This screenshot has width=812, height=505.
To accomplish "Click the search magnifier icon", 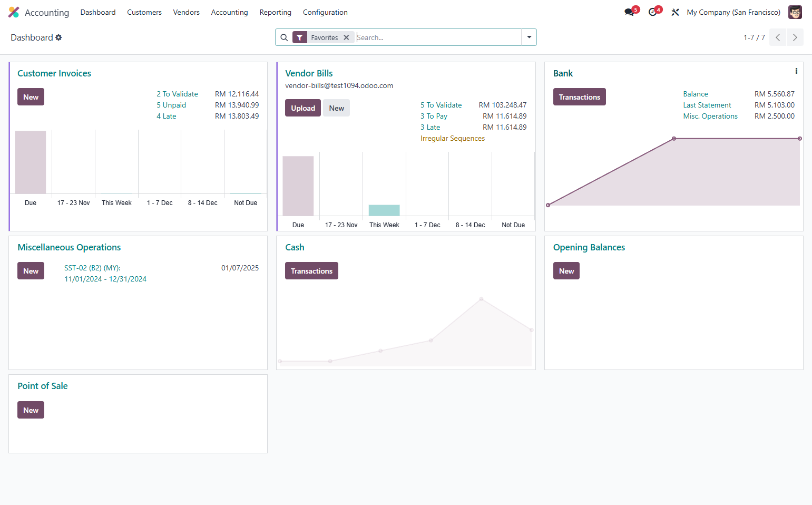I will click(284, 37).
